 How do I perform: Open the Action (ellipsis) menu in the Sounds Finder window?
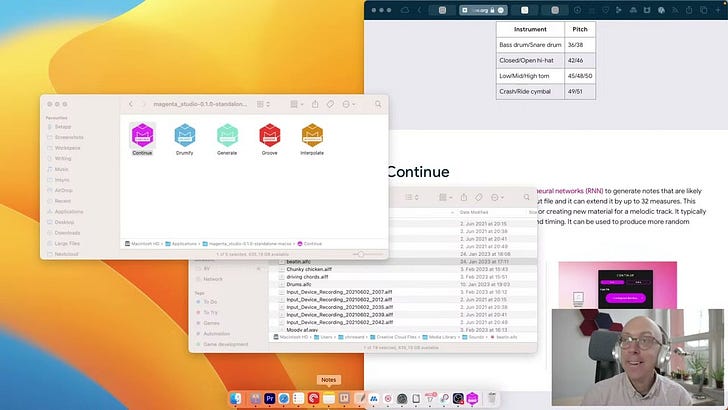point(497,197)
